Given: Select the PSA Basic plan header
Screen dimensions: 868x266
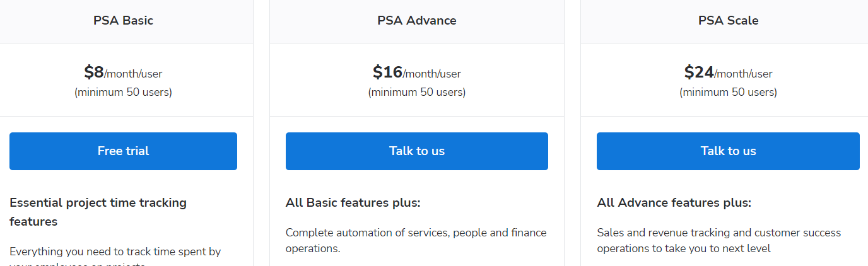Looking at the screenshot, I should (123, 20).
